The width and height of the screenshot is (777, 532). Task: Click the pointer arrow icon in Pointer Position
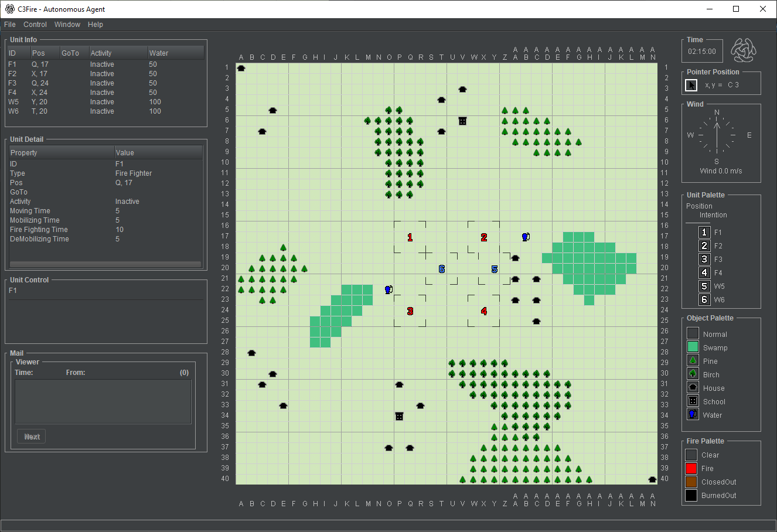pos(691,86)
